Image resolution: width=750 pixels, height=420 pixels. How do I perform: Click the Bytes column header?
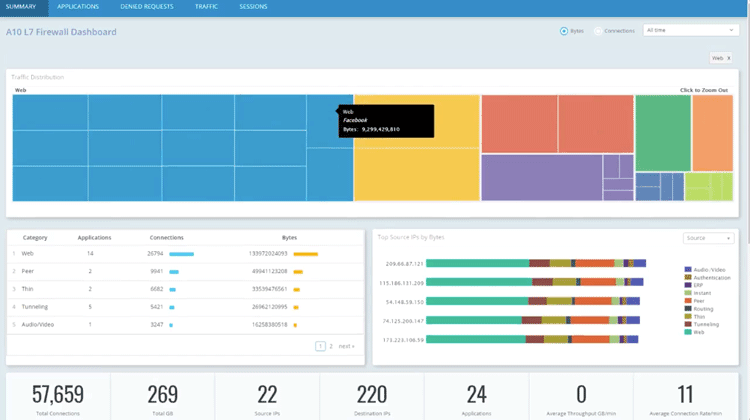click(289, 238)
